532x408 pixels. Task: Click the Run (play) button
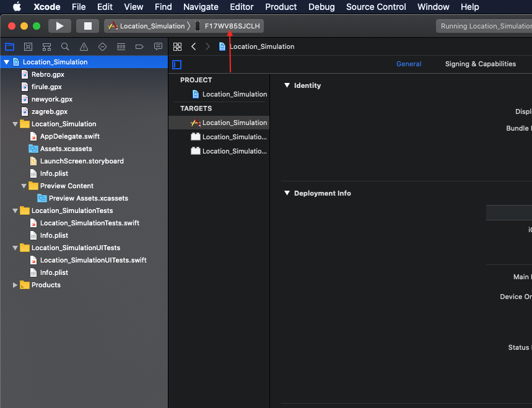(59, 26)
